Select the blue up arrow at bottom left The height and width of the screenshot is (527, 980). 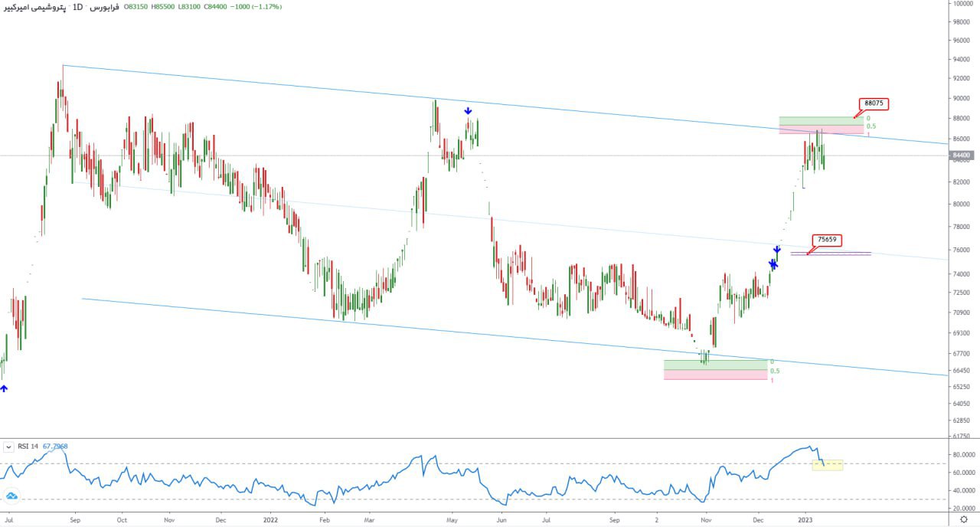tap(4, 389)
